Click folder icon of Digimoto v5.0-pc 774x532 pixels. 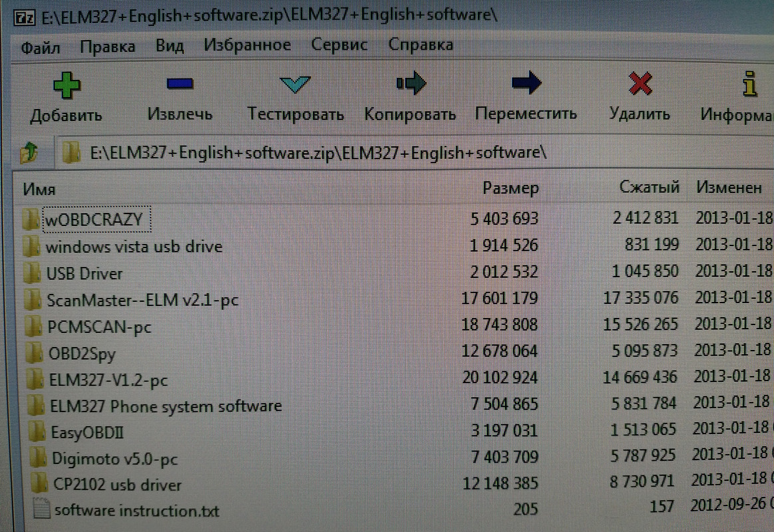pos(38,458)
